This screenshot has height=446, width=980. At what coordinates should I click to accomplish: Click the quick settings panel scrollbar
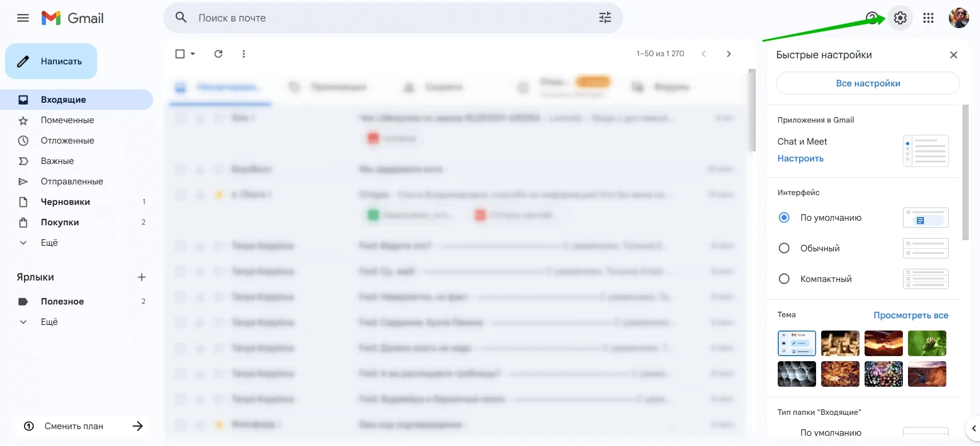click(x=965, y=172)
